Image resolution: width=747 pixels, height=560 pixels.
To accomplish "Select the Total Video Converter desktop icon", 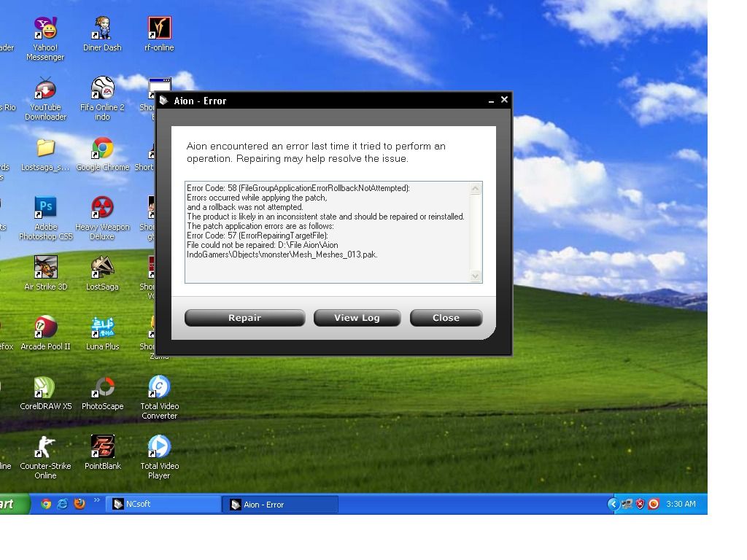I will tap(160, 398).
